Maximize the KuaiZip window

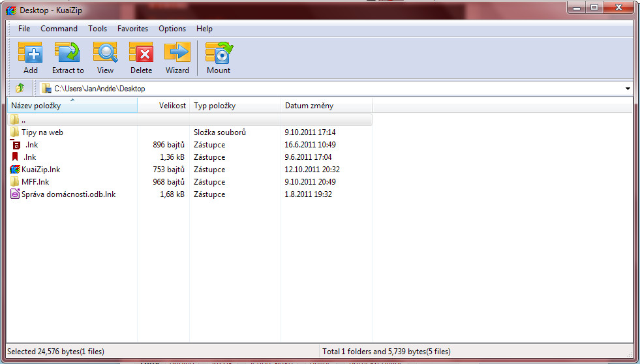coord(595,7)
